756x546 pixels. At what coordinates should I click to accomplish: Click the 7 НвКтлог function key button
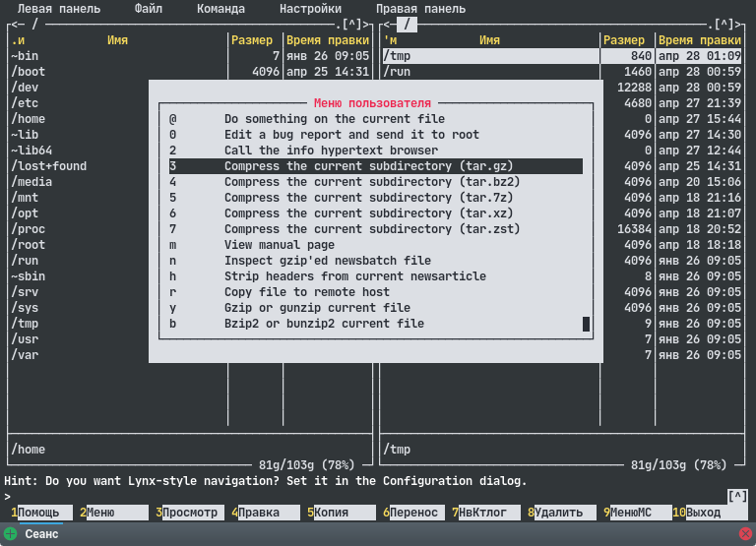click(x=486, y=513)
